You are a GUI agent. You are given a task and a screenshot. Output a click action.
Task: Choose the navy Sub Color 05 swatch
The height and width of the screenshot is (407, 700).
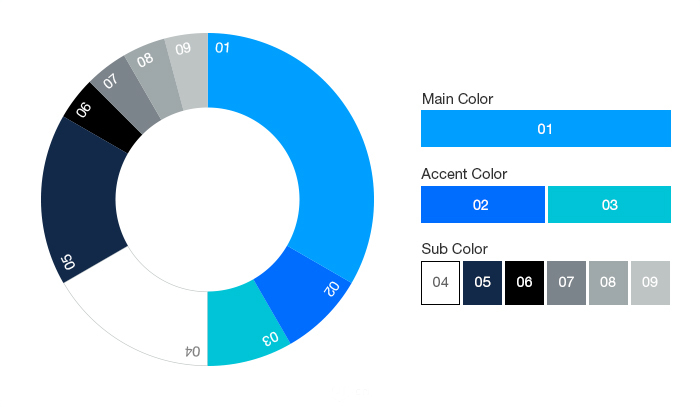coord(482,282)
